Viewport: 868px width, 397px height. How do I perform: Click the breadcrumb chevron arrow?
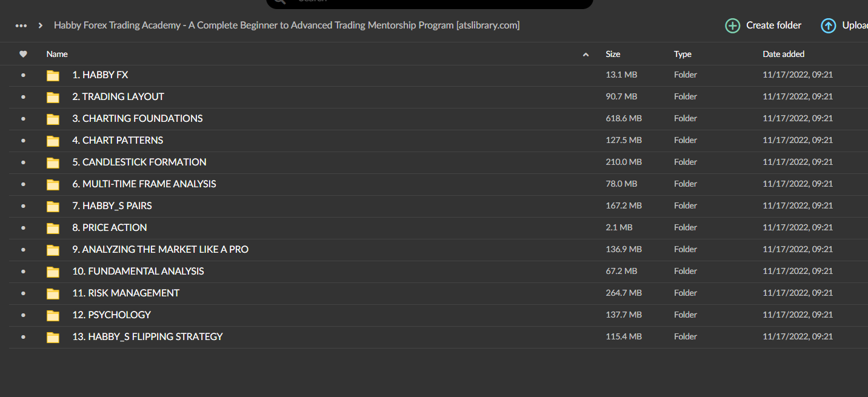pyautogui.click(x=39, y=26)
